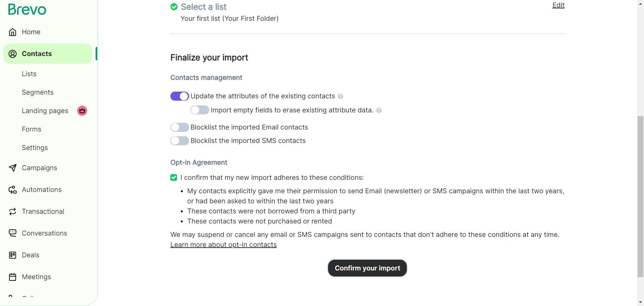Click the Automations sidebar icon
This screenshot has height=306, width=644.
pyautogui.click(x=12, y=190)
